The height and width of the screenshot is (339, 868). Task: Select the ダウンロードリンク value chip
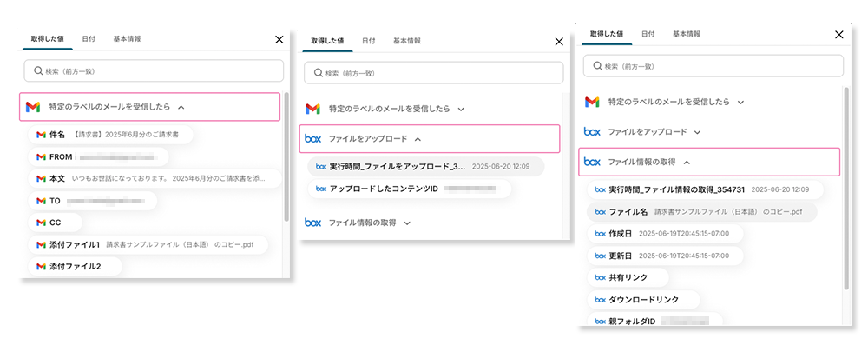pyautogui.click(x=643, y=299)
